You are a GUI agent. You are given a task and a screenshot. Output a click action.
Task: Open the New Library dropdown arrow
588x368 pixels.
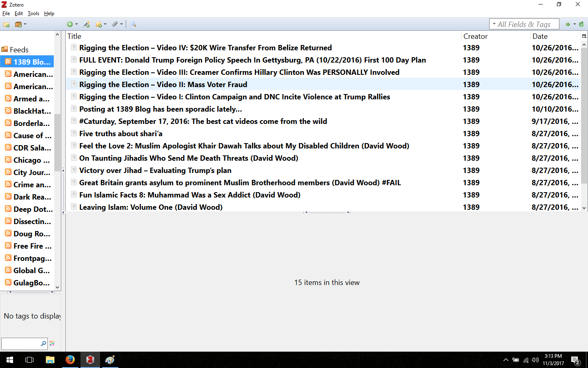pos(25,25)
